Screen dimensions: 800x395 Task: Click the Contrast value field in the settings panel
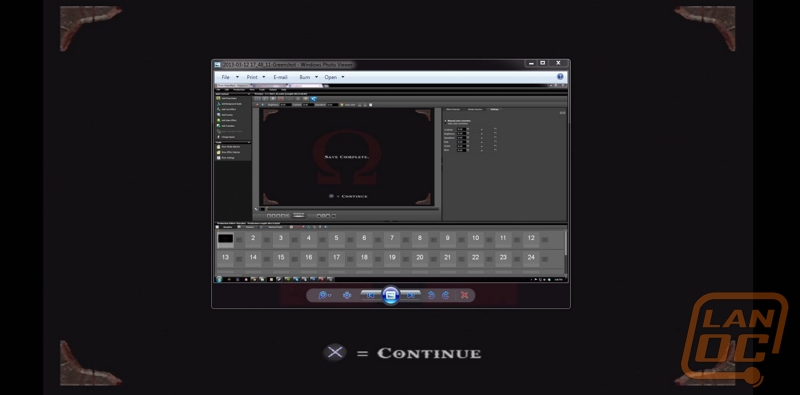462,129
